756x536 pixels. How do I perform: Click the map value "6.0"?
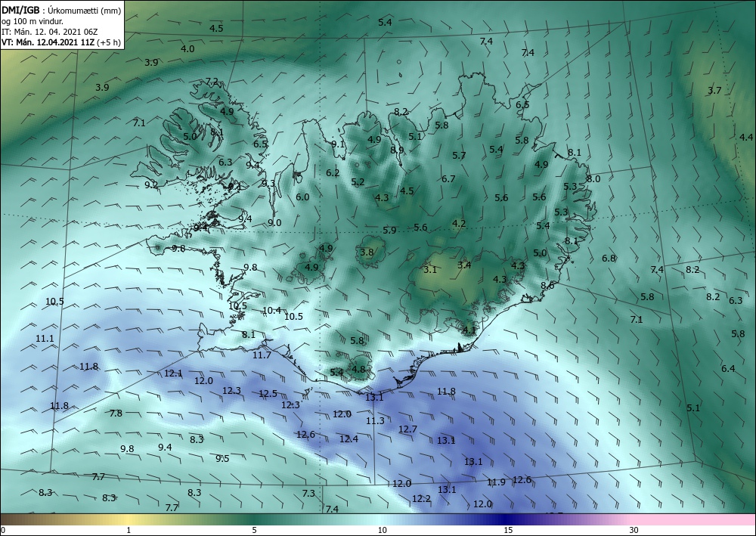click(302, 197)
